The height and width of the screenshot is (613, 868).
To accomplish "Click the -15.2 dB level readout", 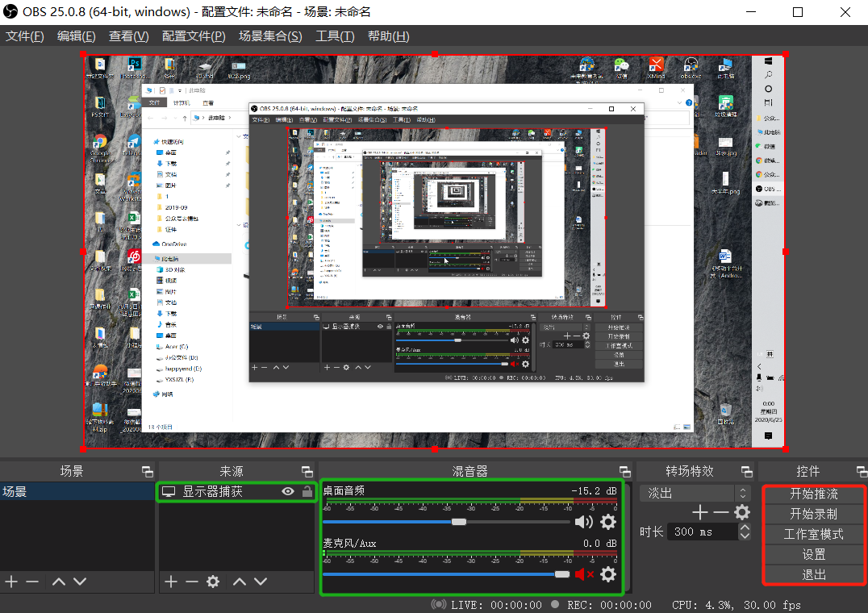I will (594, 490).
